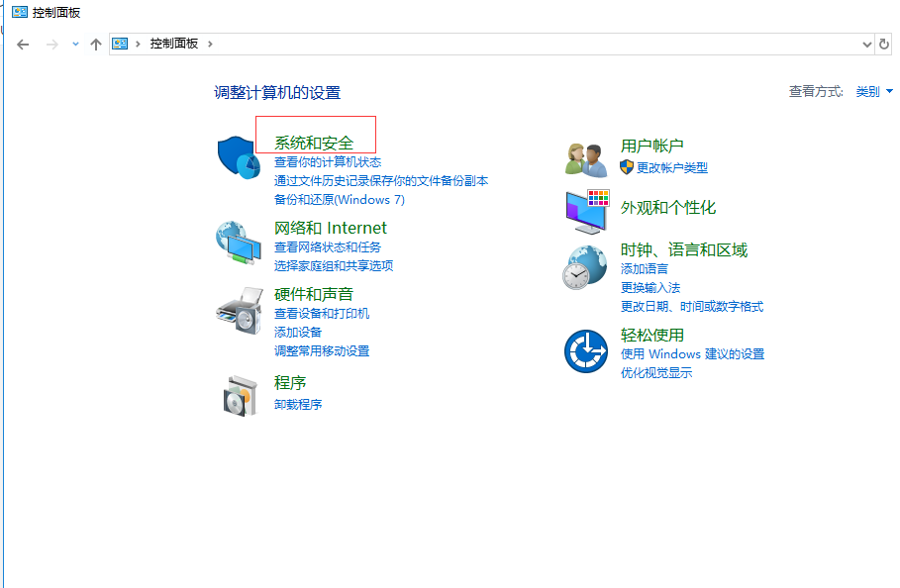Expand the address bar history dropdown
The height and width of the screenshot is (588, 900).
(x=866, y=45)
